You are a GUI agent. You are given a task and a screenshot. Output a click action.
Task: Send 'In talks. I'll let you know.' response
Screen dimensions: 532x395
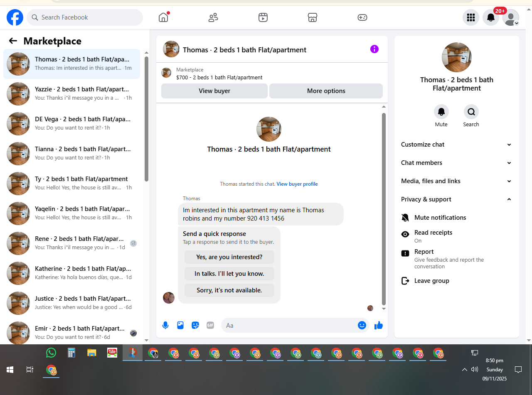pyautogui.click(x=229, y=274)
